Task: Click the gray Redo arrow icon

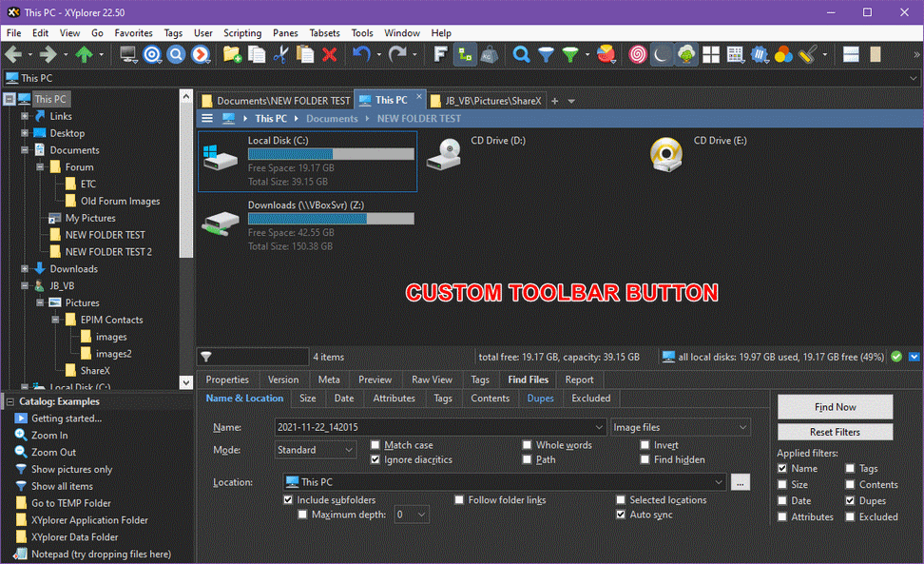Action: (397, 55)
